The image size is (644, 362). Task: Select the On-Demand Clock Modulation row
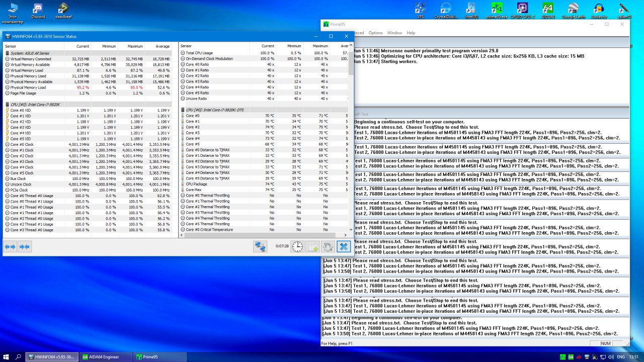tap(264, 59)
